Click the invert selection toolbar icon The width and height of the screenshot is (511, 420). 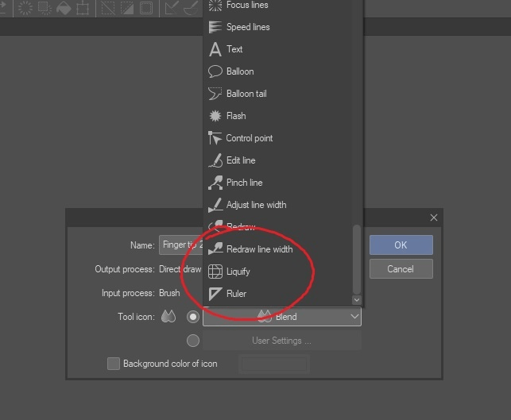pos(127,8)
